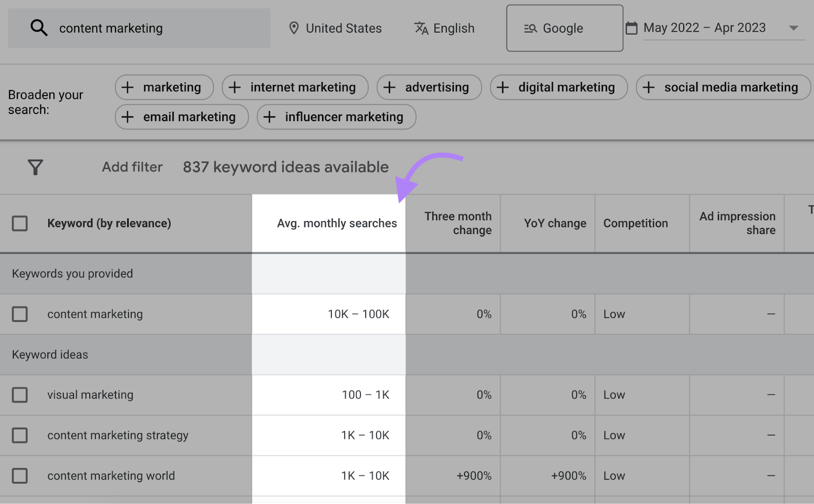Add influencer marketing suggestion chip
Viewport: 814px width, 504px height.
pyautogui.click(x=336, y=117)
